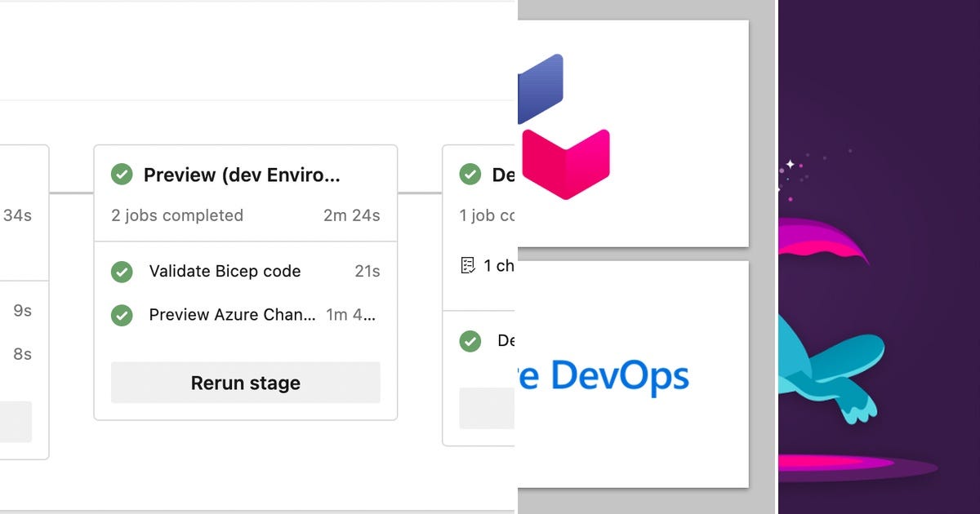Select the Preview (dev Environment) stage title
This screenshot has height=514, width=980.
[242, 175]
